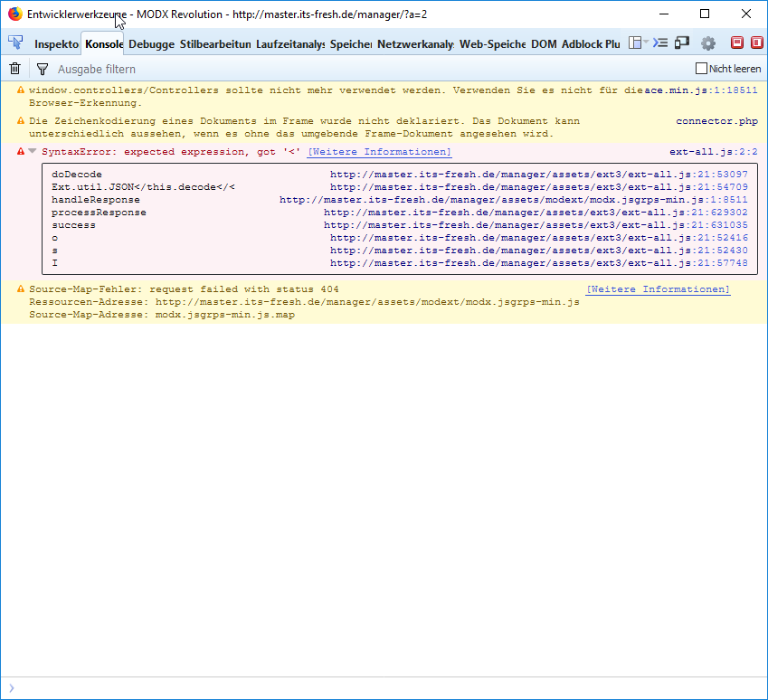Image resolution: width=768 pixels, height=700 pixels.
Task: Click the dock-to-side panel layout icon
Action: (x=635, y=43)
